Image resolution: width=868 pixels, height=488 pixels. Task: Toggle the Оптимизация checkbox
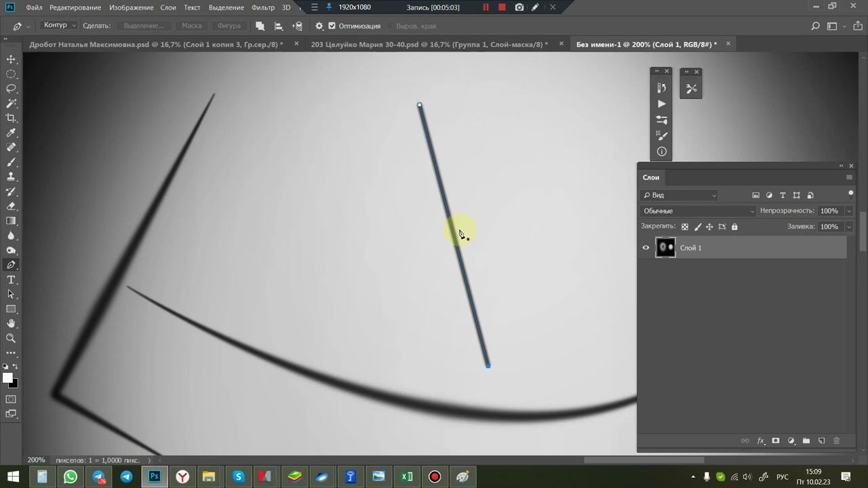(x=332, y=26)
